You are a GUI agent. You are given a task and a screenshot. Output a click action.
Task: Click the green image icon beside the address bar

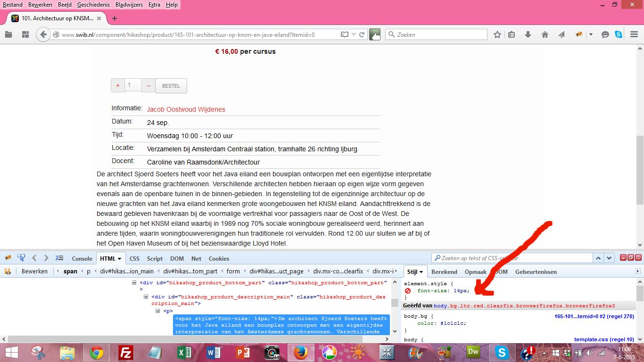coord(375,34)
